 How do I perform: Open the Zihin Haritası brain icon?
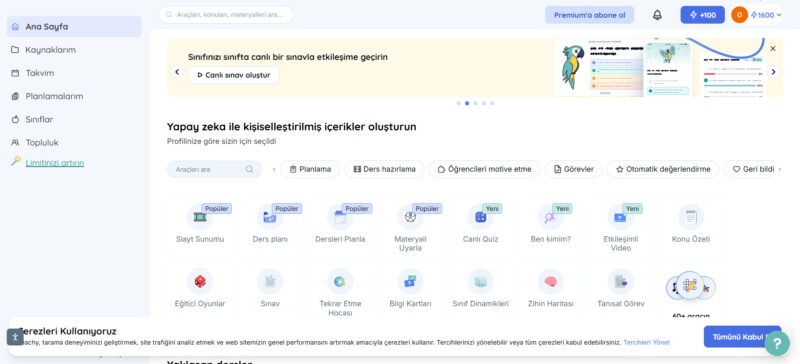coord(551,281)
